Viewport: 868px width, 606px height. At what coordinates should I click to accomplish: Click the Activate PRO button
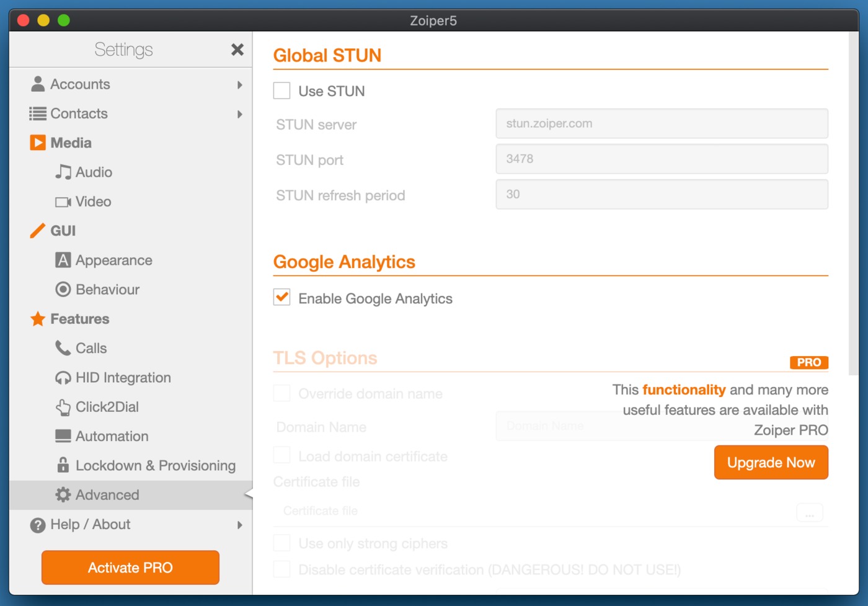(130, 568)
